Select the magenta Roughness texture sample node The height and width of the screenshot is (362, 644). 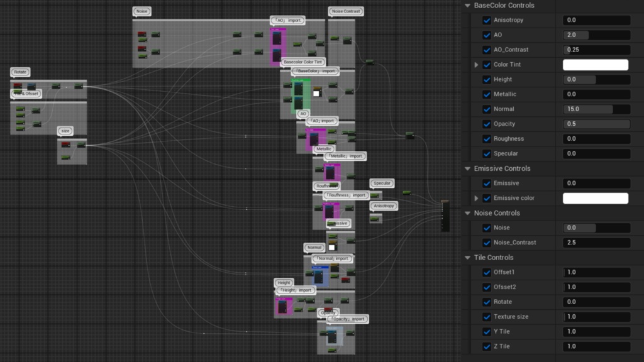coord(330,211)
